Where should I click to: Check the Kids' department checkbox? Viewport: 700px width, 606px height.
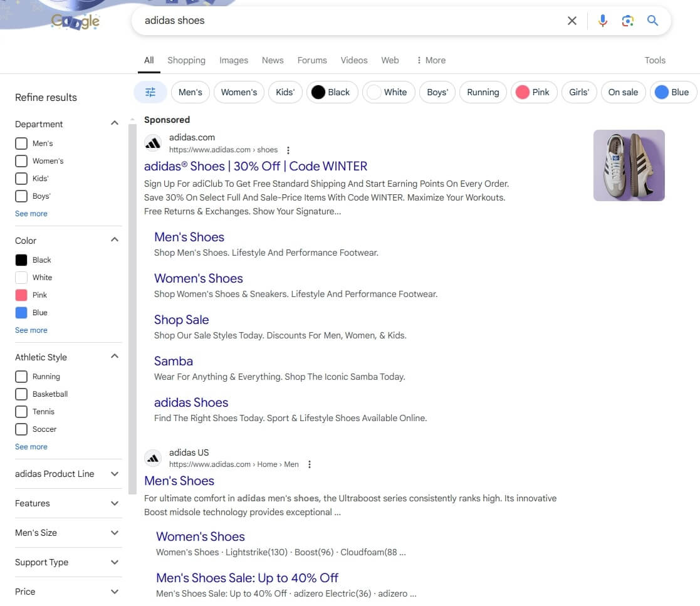pos(21,179)
